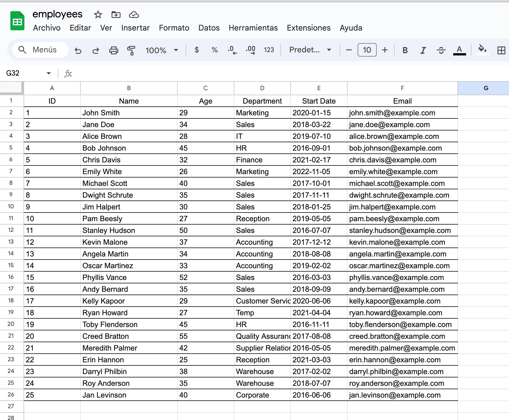The width and height of the screenshot is (509, 420).
Task: Open the Herramientas menu
Action: tap(253, 28)
